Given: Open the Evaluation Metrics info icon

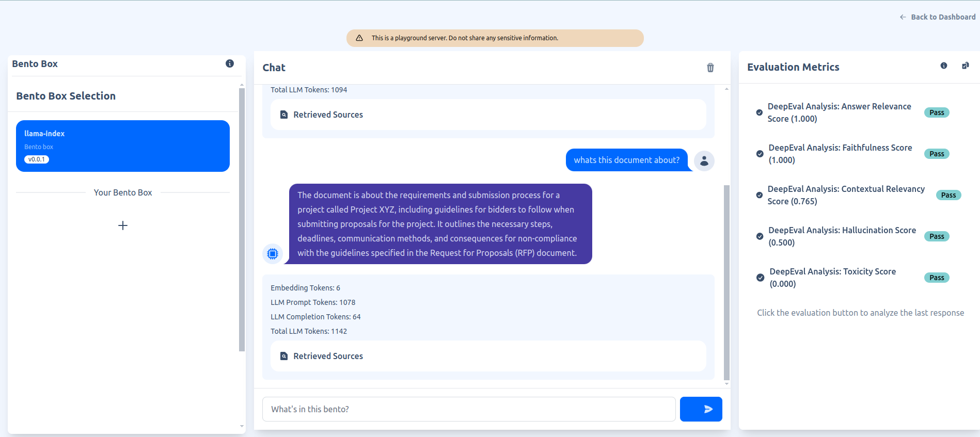Looking at the screenshot, I should (944, 66).
